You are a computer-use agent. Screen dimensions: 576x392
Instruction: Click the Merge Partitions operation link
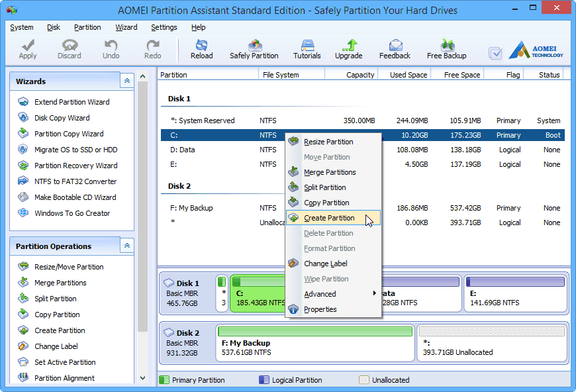pos(60,283)
